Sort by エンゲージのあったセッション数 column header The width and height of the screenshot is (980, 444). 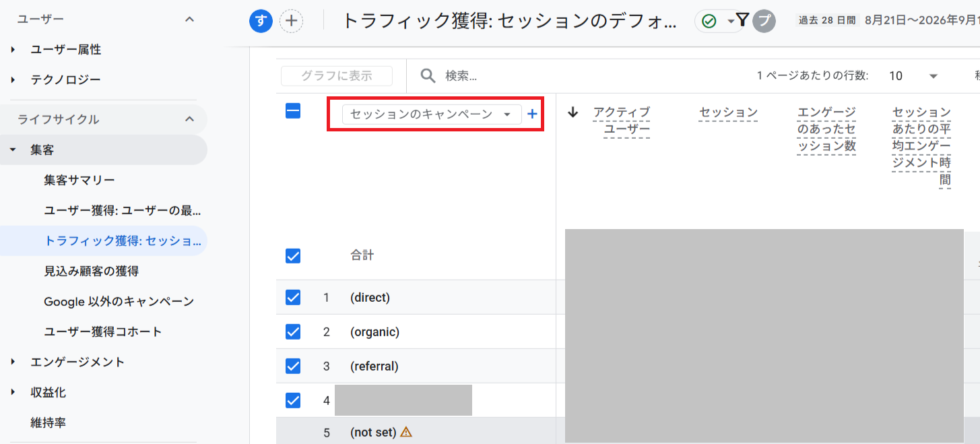[826, 129]
